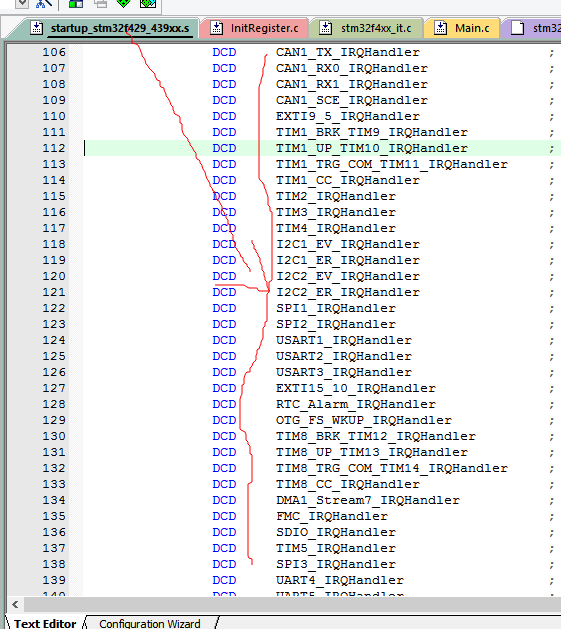Click TIM8_UP_TIM13_IRQHandler text
Viewport: 561px width, 629px height.
372,452
